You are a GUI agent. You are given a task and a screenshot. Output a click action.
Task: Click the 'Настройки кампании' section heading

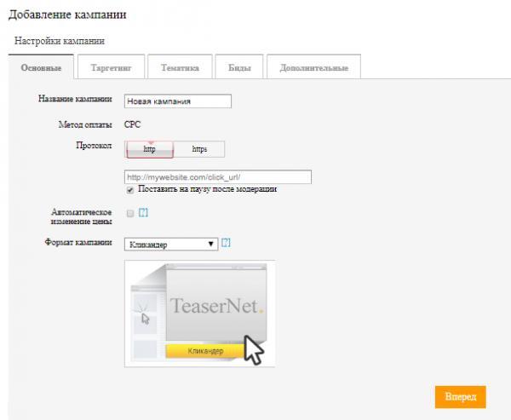tap(60, 41)
